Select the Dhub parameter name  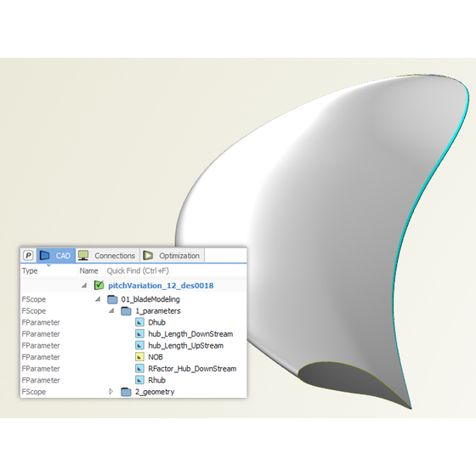pyautogui.click(x=156, y=322)
